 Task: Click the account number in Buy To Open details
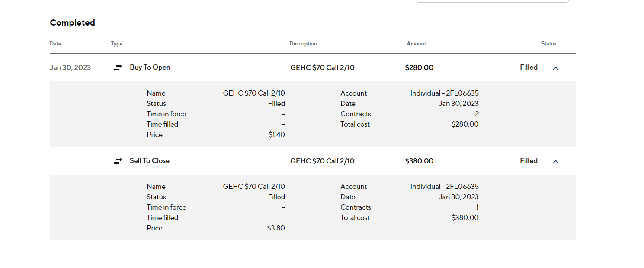(444, 93)
